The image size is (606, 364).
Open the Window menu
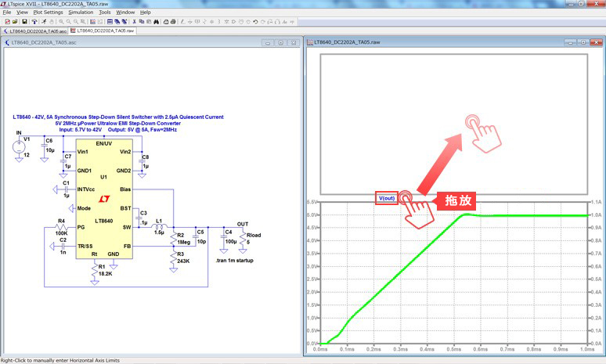click(125, 13)
